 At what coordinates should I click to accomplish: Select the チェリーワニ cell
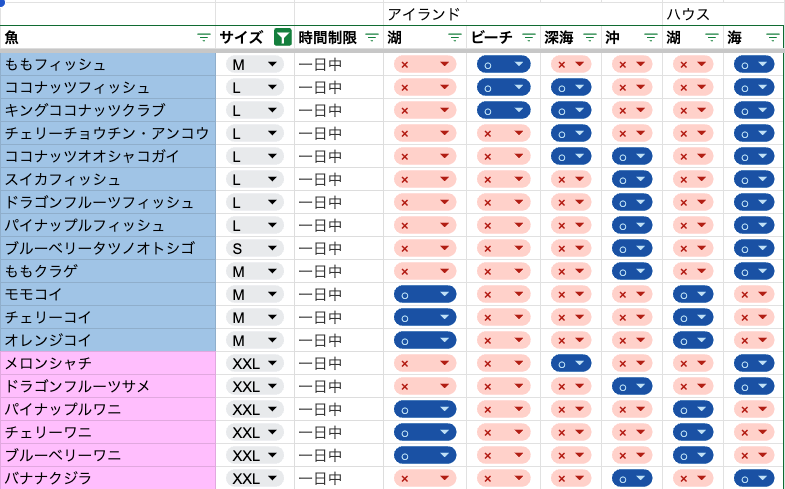click(108, 432)
